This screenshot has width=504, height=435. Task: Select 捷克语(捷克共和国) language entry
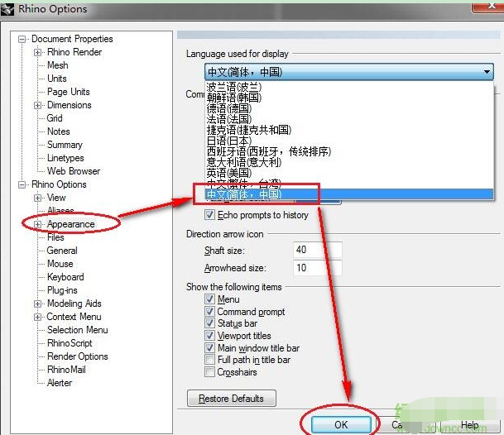tap(349, 130)
